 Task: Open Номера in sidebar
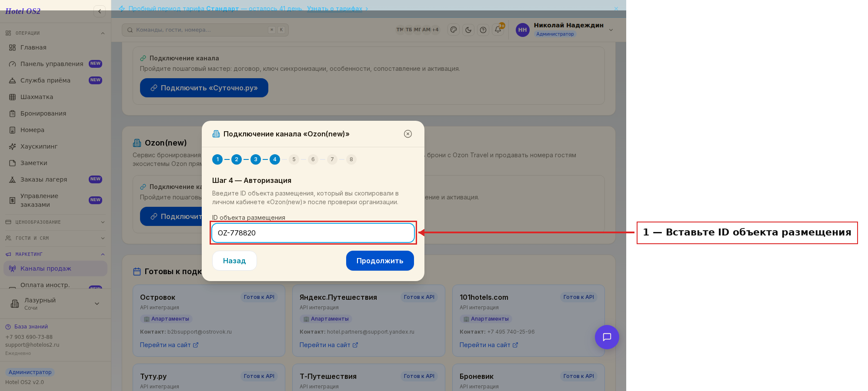click(x=55, y=130)
